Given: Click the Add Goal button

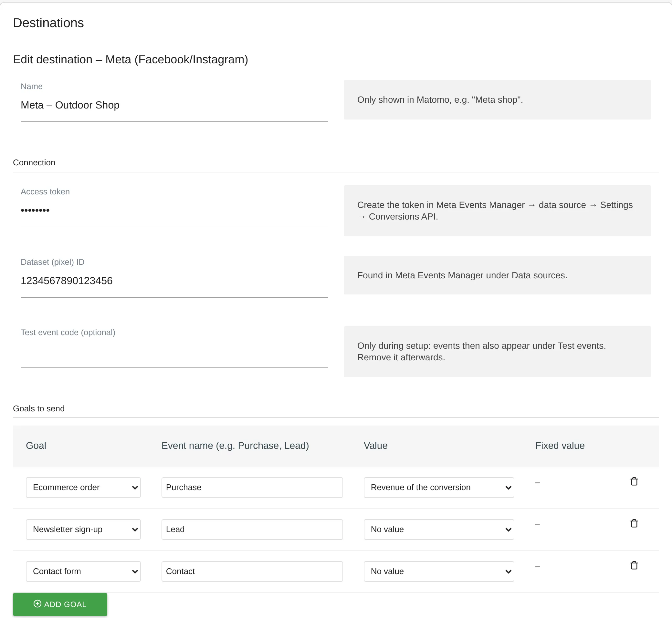Looking at the screenshot, I should 60,604.
